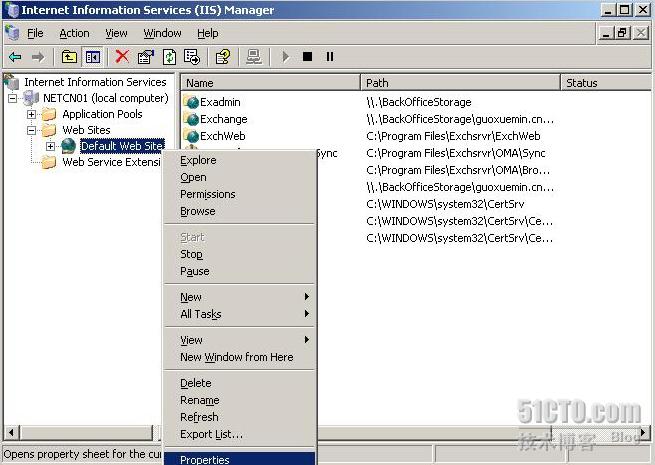Select Web Sites in the tree

point(86,130)
